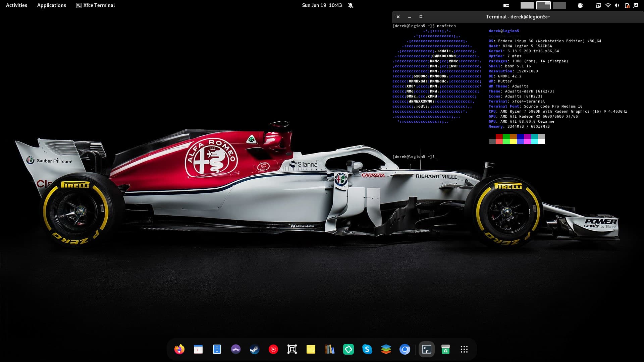Click the do-not-disturb bell icon
Image resolution: width=644 pixels, height=362 pixels.
pos(351,5)
